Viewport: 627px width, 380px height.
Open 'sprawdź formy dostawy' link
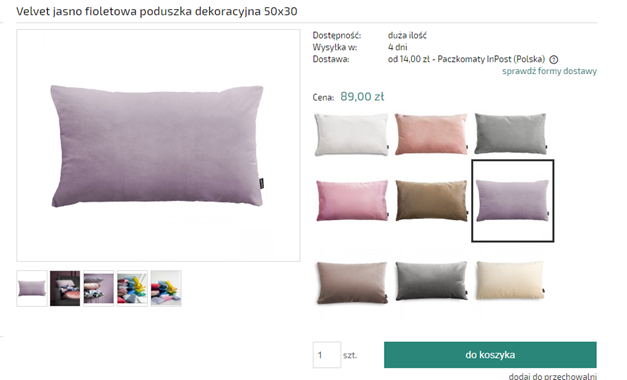click(549, 71)
